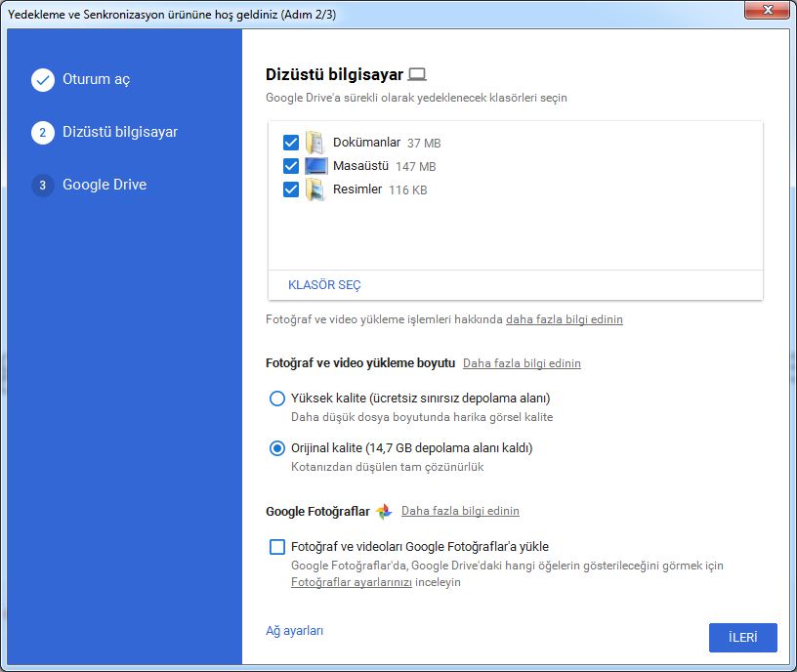The image size is (797, 672).
Task: Click the laptop icon beside Dizüstü bilgisayar heading
Action: pos(417,75)
